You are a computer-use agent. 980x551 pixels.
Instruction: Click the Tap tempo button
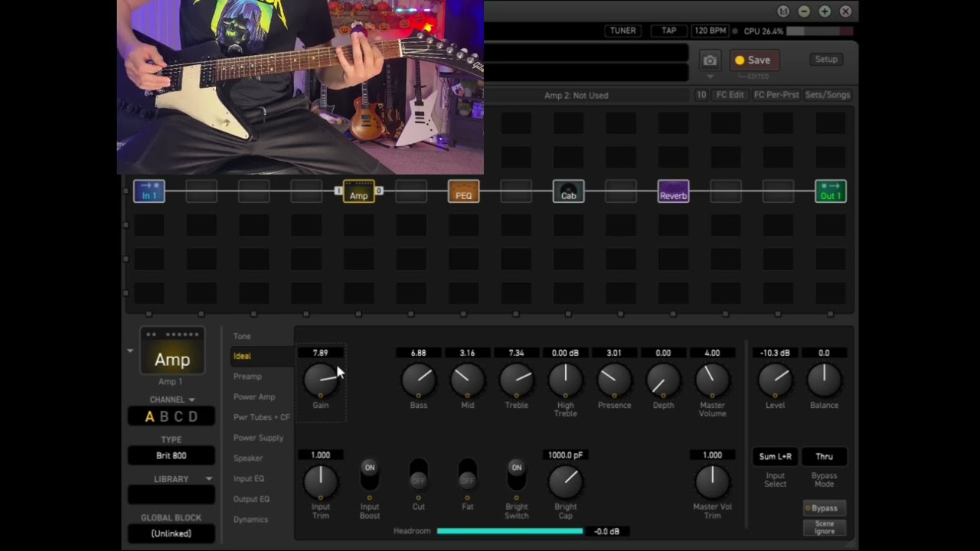tap(669, 31)
